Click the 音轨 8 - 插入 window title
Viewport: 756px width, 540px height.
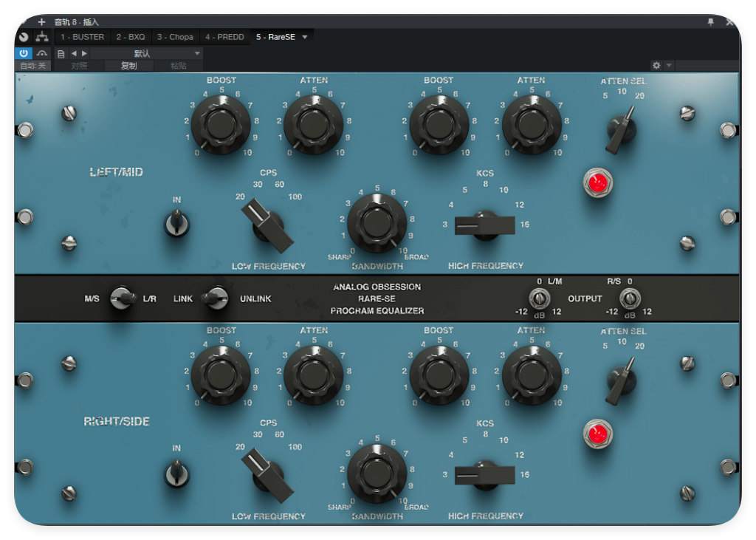coord(76,21)
